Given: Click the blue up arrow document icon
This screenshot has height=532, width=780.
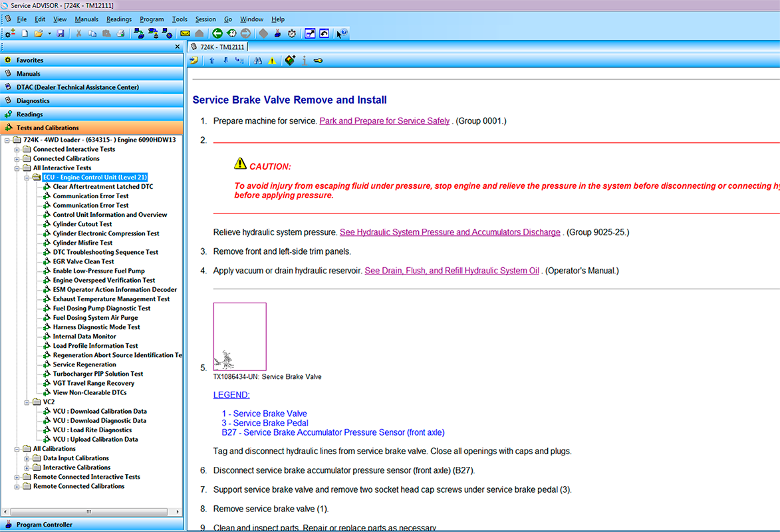Looking at the screenshot, I should point(212,61).
